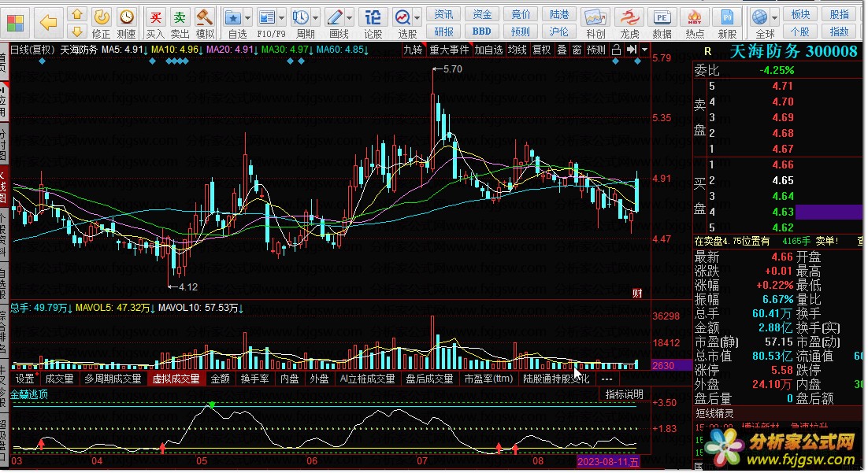Click the yellow back arrow icon
Image resolution: width=868 pixels, height=473 pixels.
tap(49, 23)
